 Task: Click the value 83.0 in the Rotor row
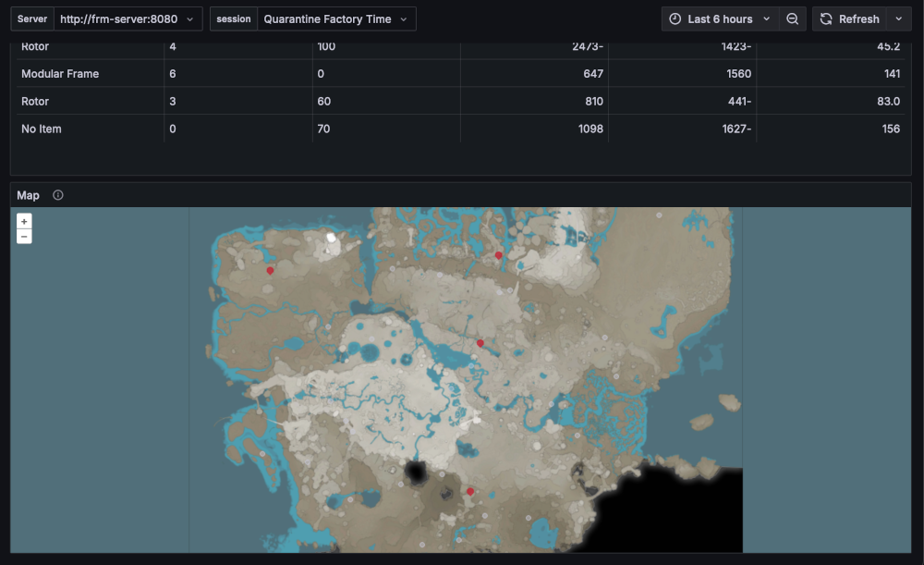point(888,102)
